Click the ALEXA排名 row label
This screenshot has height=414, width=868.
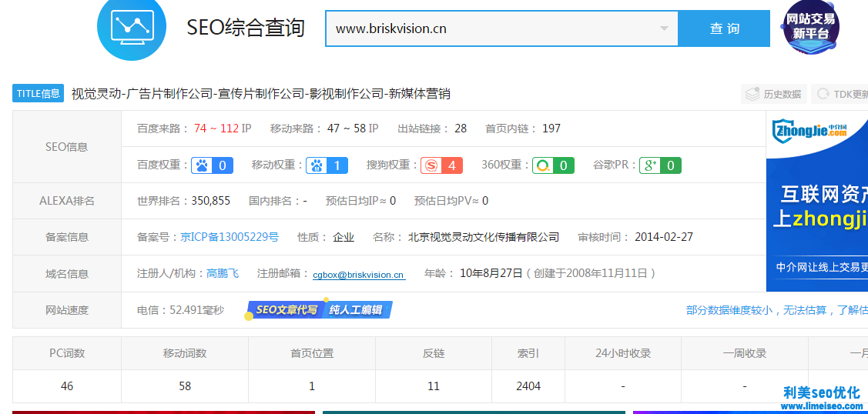[67, 201]
